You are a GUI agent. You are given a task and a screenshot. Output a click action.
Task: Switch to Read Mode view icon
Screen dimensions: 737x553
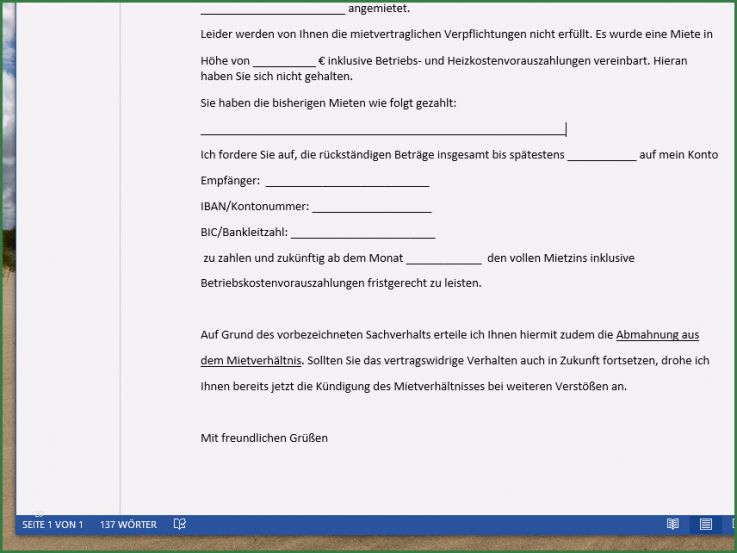point(673,524)
